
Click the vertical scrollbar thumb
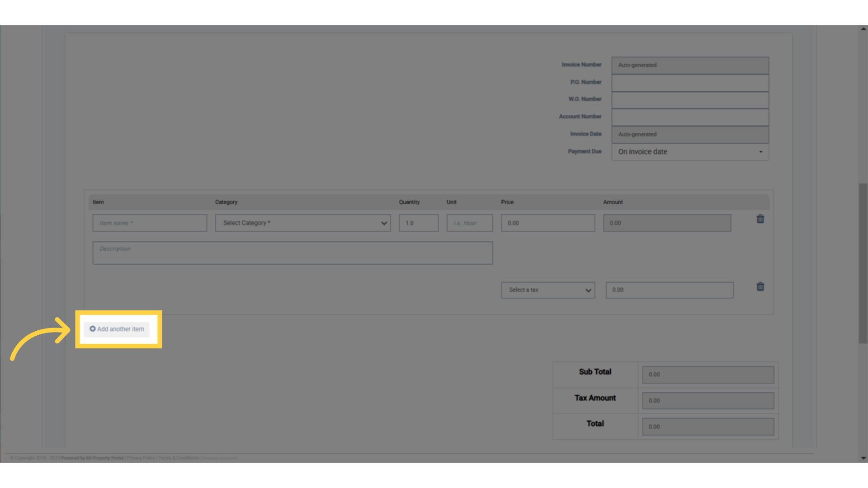click(x=863, y=263)
